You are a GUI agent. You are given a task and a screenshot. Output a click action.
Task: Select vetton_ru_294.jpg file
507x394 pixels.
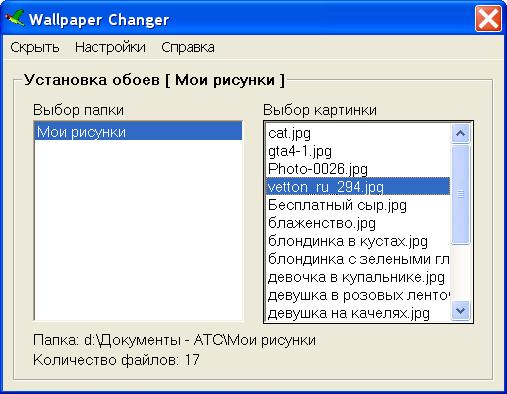pos(358,187)
